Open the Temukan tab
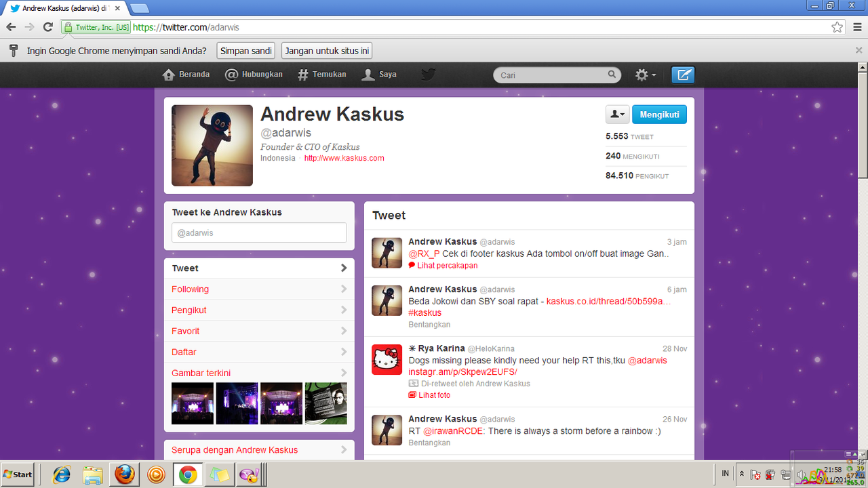This screenshot has height=488, width=868. pyautogui.click(x=322, y=75)
